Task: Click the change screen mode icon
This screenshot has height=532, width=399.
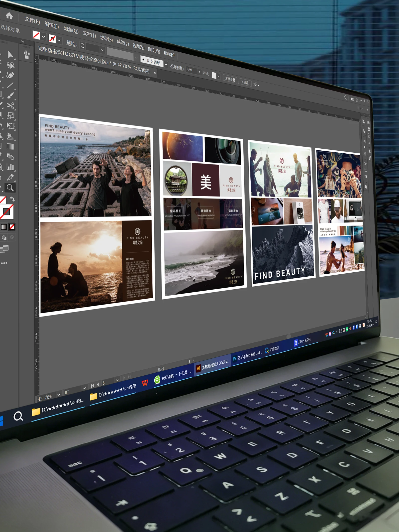Action: click(x=4, y=249)
